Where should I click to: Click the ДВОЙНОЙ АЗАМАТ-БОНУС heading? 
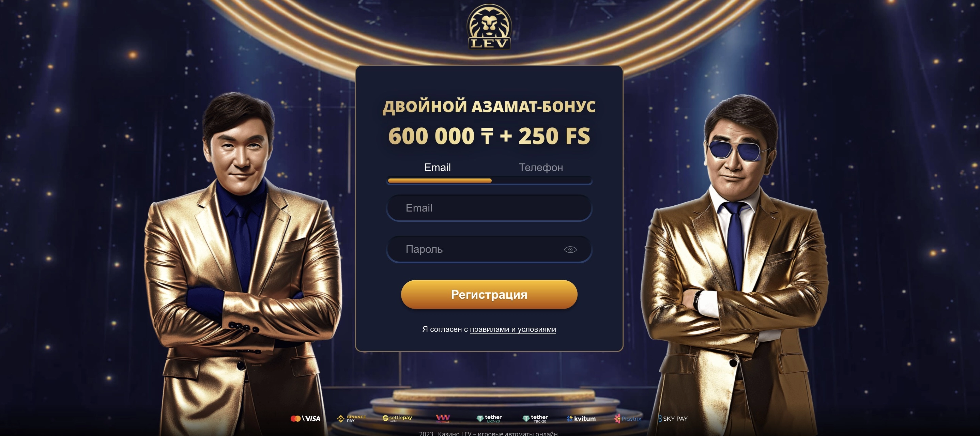click(x=489, y=106)
